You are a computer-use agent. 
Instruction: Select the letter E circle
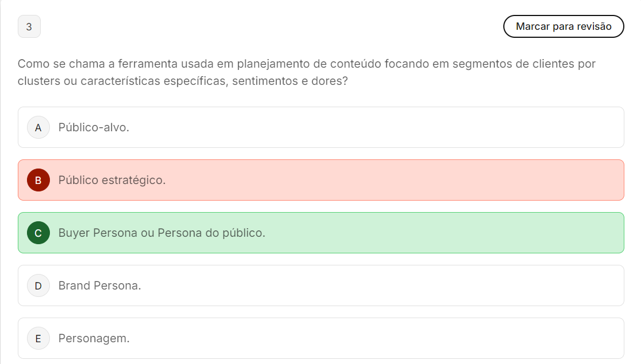point(38,338)
